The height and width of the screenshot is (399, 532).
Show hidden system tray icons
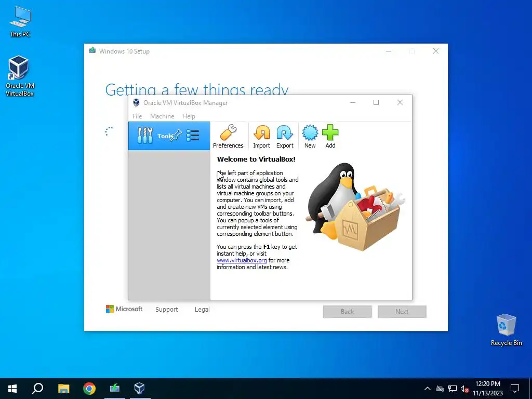click(428, 389)
